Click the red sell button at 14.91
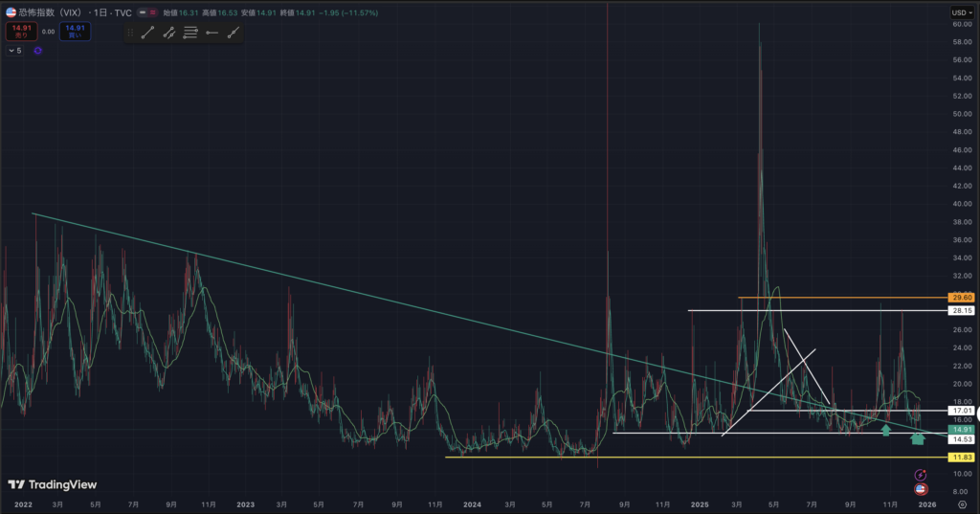Viewport: 980px width, 514px height. tap(22, 31)
